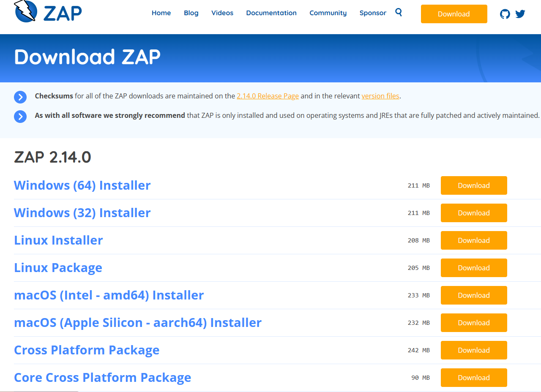Click the chevron icon beside Checksums

tap(20, 97)
